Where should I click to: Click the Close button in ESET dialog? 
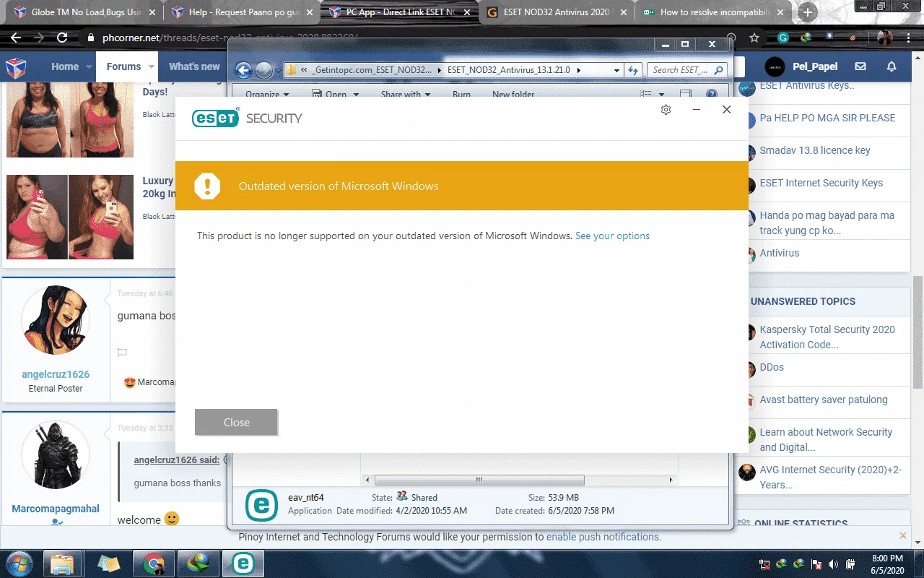tap(236, 423)
